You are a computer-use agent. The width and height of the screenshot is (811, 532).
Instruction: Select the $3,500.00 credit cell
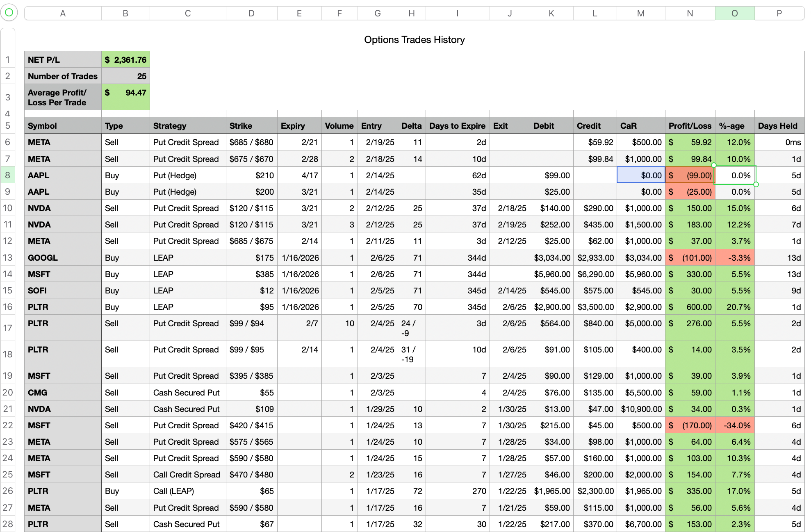click(595, 307)
